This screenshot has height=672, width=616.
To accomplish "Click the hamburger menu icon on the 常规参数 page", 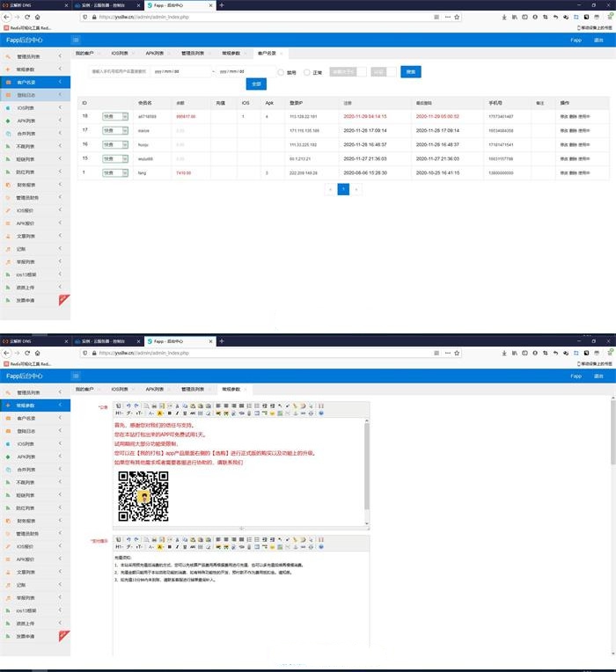I will 76,376.
